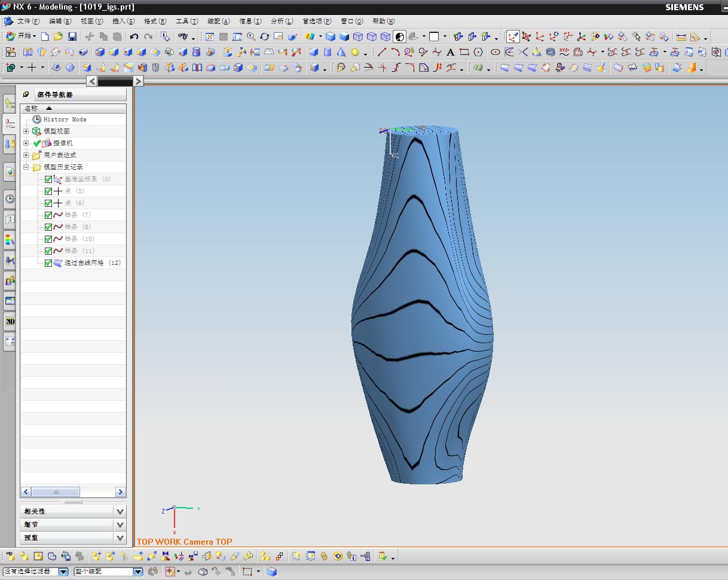
Task: Collapse the 模型历史记录 tree node
Action: pyautogui.click(x=26, y=167)
